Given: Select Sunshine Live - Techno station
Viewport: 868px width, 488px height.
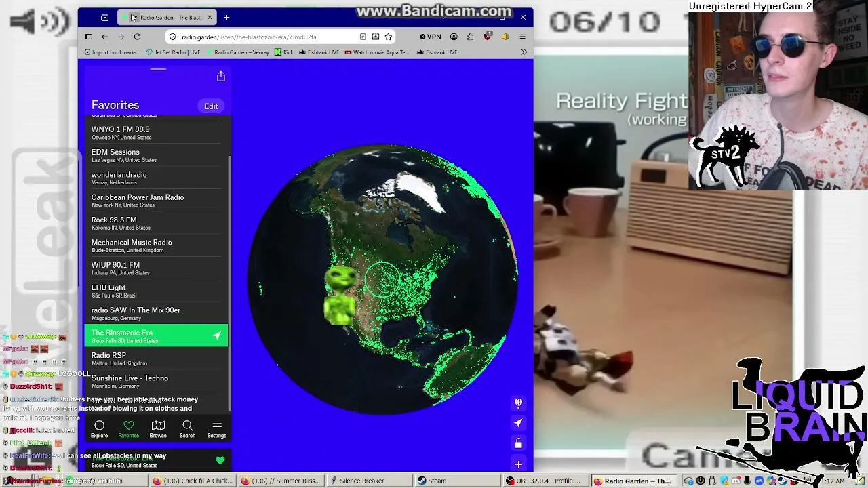Looking at the screenshot, I should [x=156, y=381].
